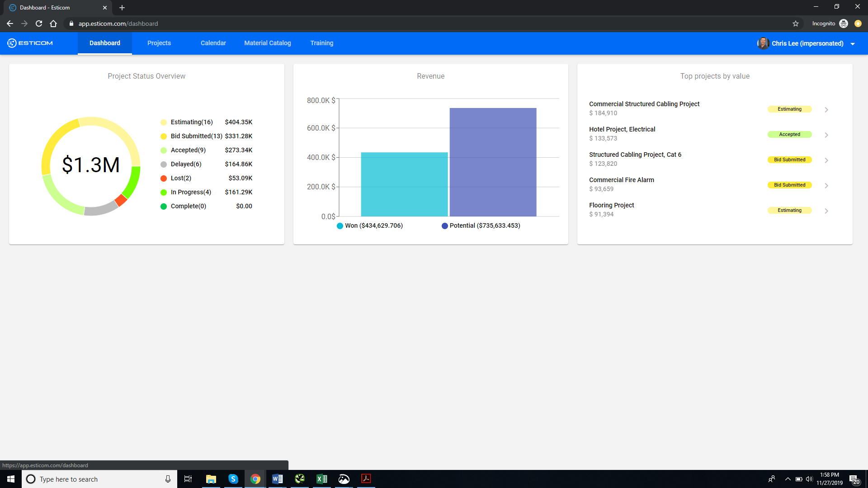This screenshot has width=868, height=488.
Task: Expand the user account dropdown arrow
Action: coord(853,44)
